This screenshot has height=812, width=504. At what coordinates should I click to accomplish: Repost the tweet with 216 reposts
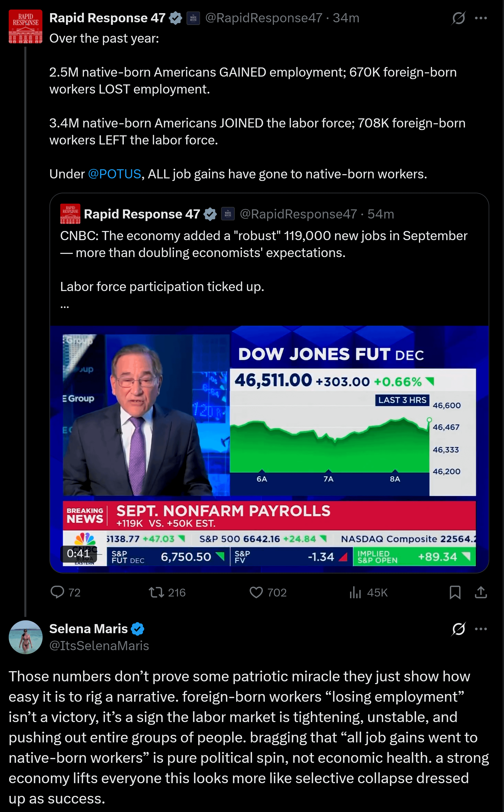click(x=156, y=592)
